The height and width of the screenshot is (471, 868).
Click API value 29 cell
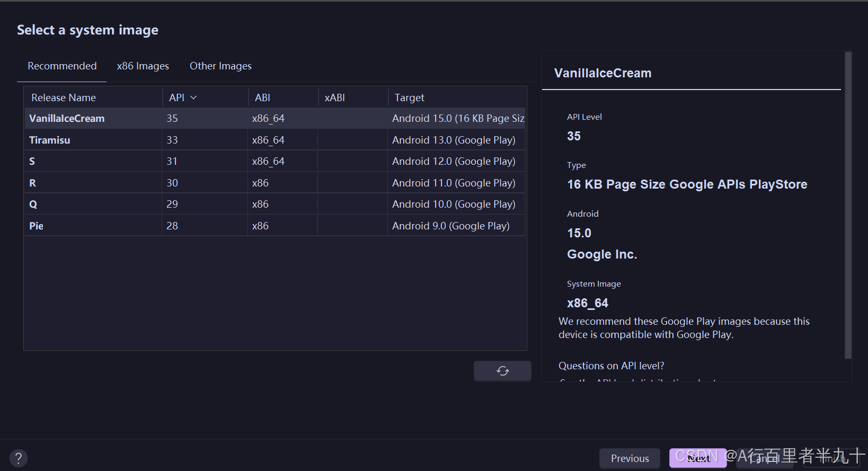[205, 204]
